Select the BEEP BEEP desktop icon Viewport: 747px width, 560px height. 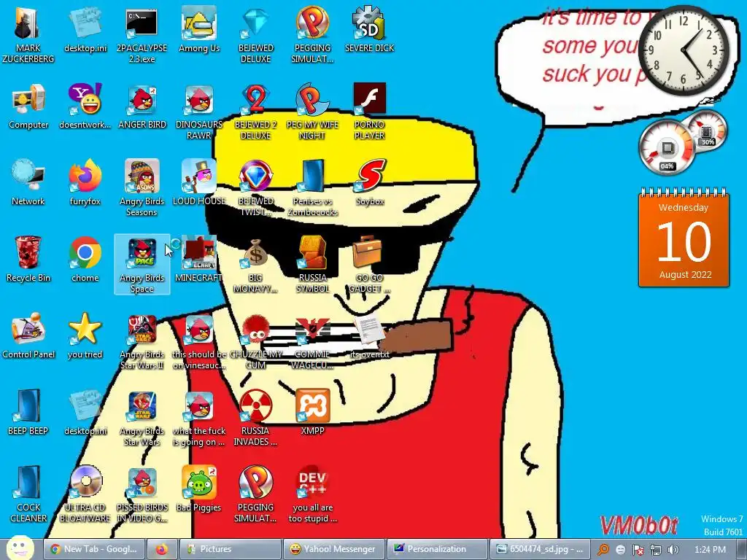pos(28,413)
